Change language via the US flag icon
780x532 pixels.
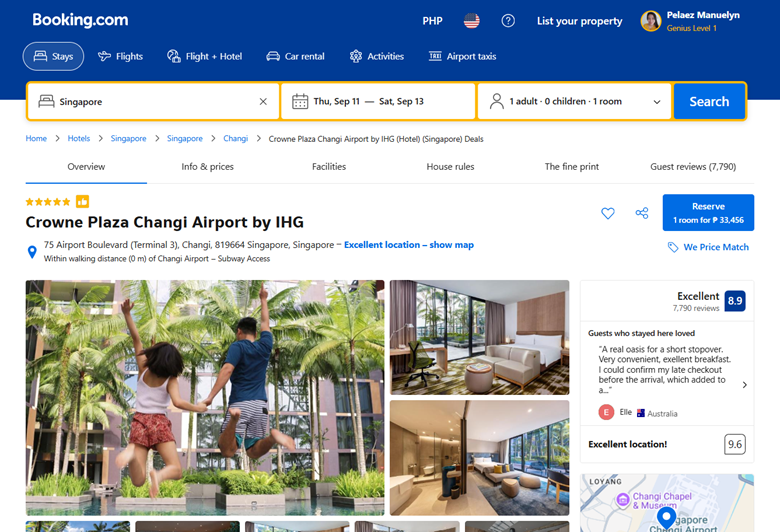(x=471, y=21)
